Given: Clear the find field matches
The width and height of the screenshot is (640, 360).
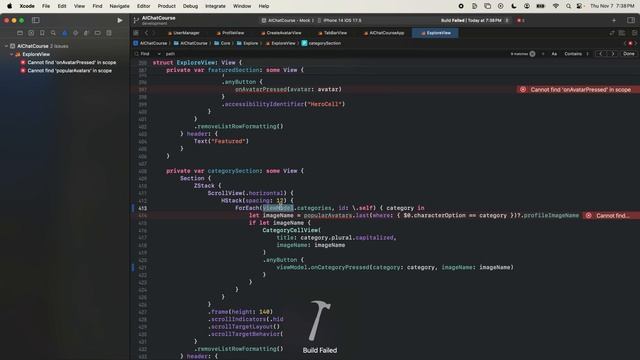Looking at the screenshot, I should 532,54.
